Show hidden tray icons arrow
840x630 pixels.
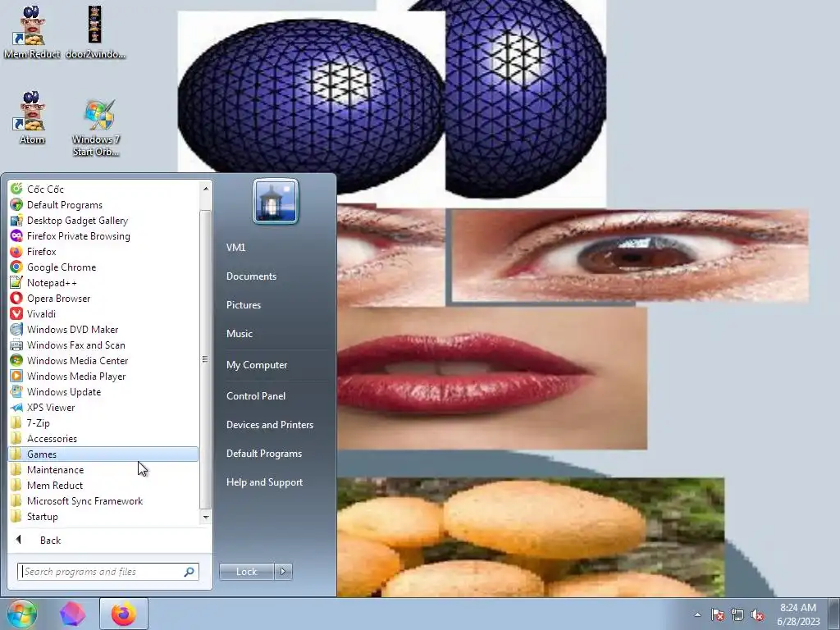(697, 614)
